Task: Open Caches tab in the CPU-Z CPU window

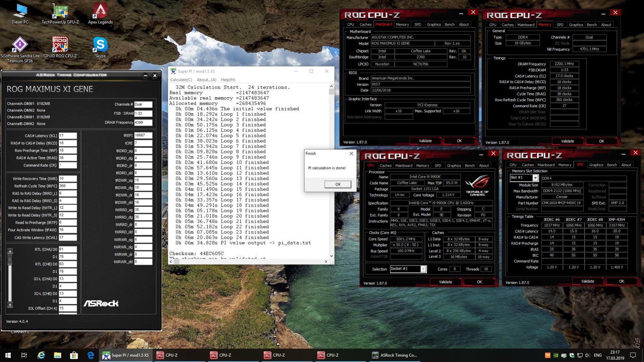Action: coord(385,165)
